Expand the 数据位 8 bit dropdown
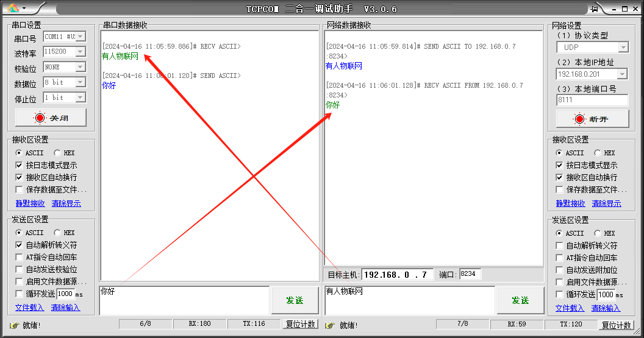 pos(80,82)
